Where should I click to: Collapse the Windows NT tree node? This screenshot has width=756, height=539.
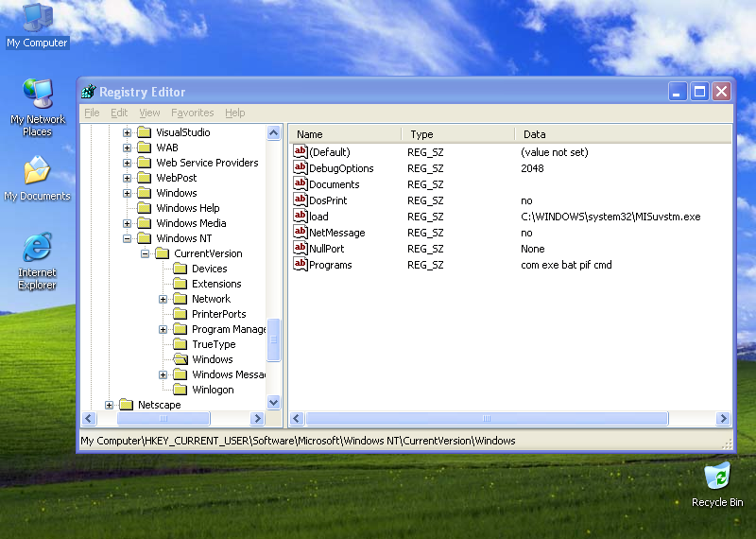click(128, 238)
